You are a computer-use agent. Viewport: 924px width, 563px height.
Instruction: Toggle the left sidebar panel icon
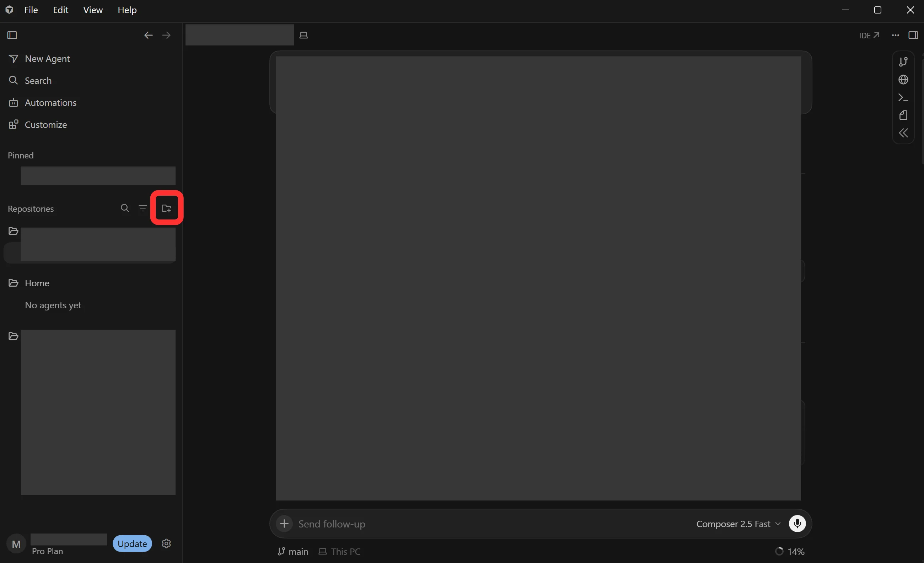[x=12, y=35]
